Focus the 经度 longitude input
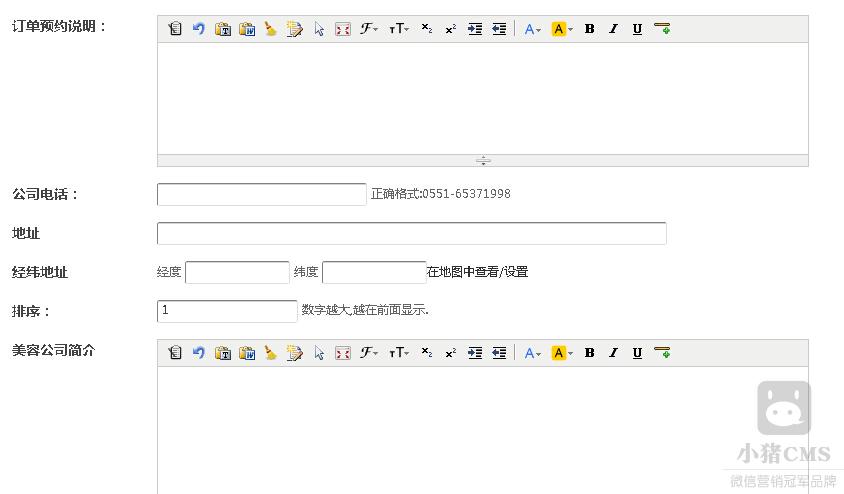 [237, 272]
